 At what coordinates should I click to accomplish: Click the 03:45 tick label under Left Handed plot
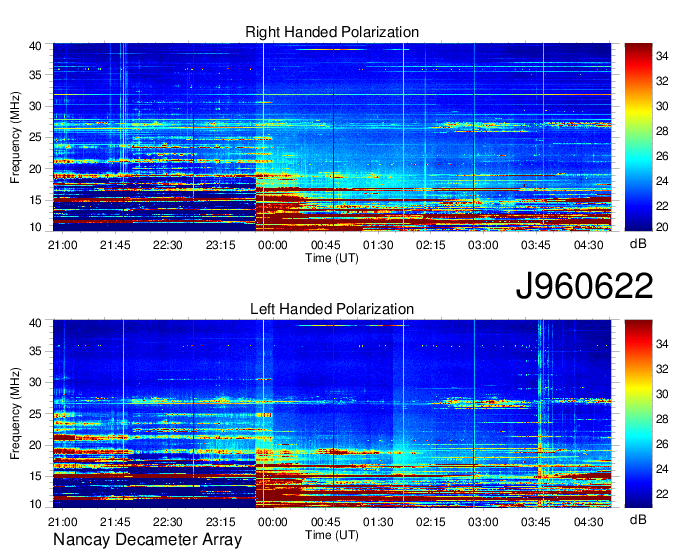tap(536, 522)
